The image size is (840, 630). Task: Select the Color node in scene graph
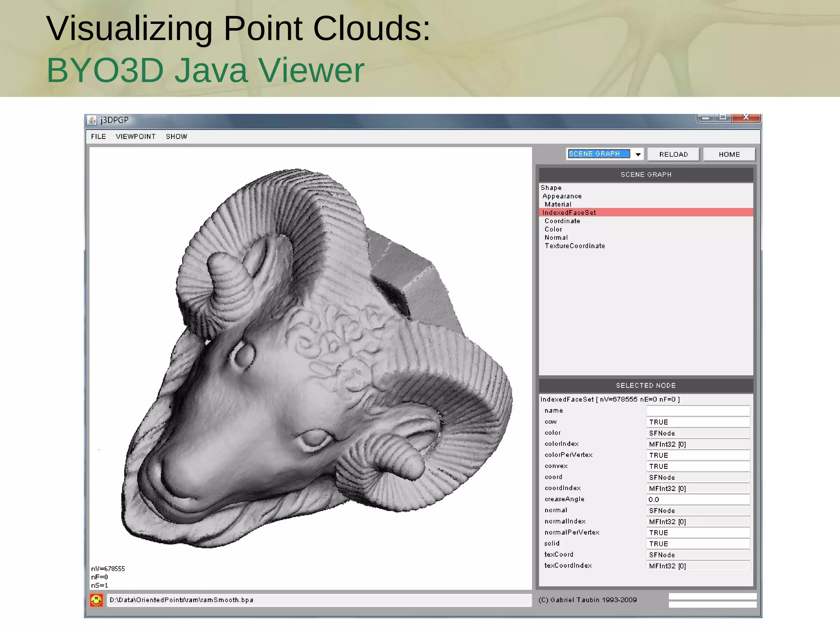pos(553,229)
